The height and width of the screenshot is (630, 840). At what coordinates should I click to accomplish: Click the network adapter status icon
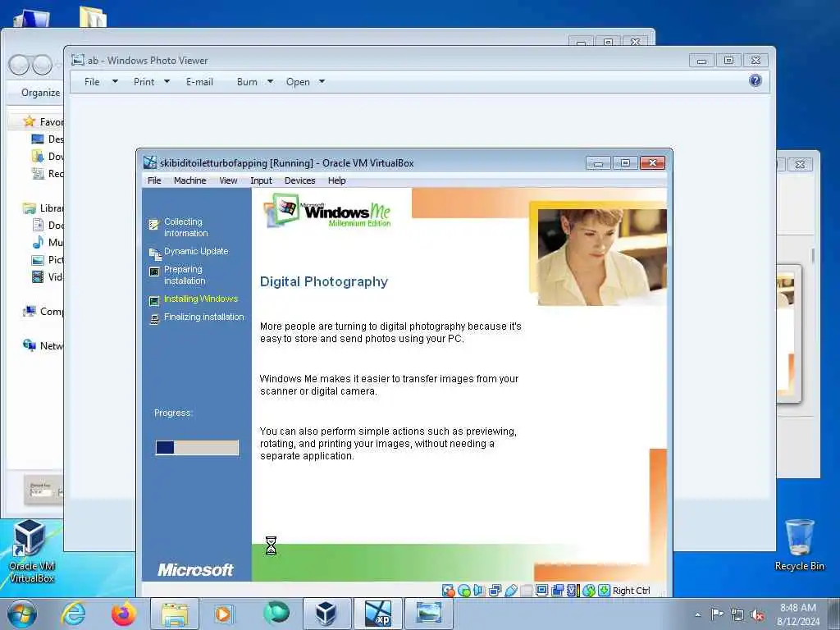495,591
